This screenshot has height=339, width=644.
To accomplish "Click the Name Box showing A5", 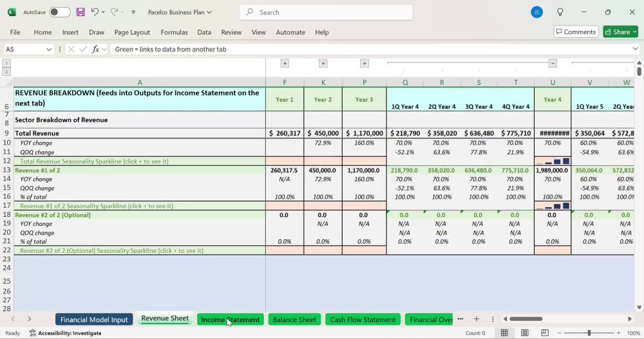I will (24, 50).
